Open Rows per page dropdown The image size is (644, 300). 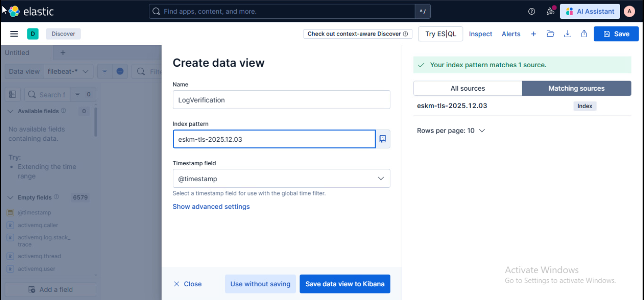coord(451,131)
